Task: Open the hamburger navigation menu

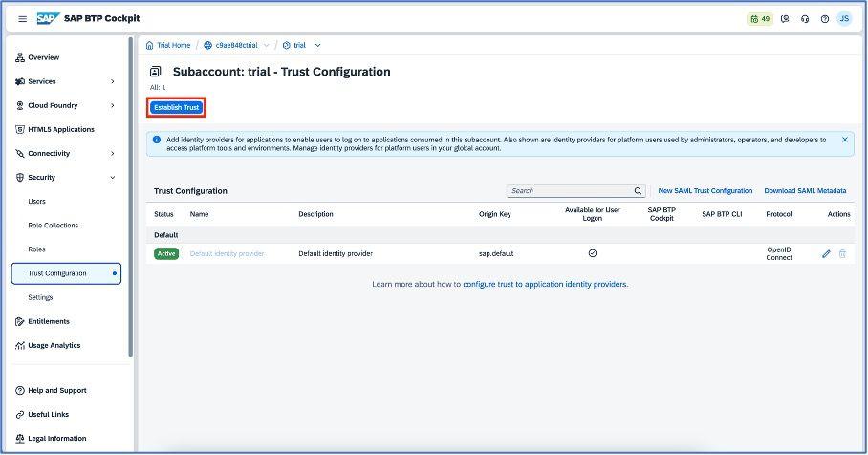Action: (22, 19)
